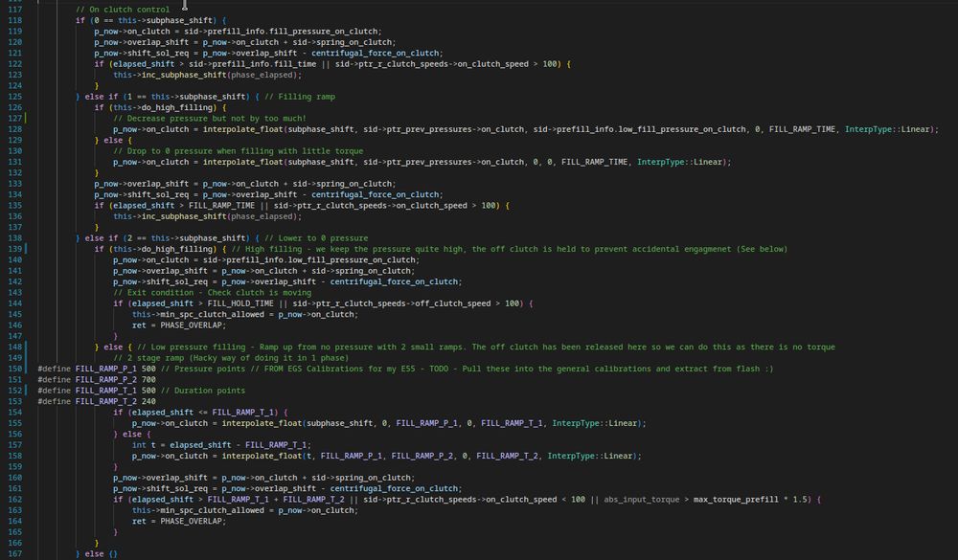Image resolution: width=958 pixels, height=560 pixels.
Task: Click "InterpType::Linear" on line 131
Action: click(x=679, y=163)
